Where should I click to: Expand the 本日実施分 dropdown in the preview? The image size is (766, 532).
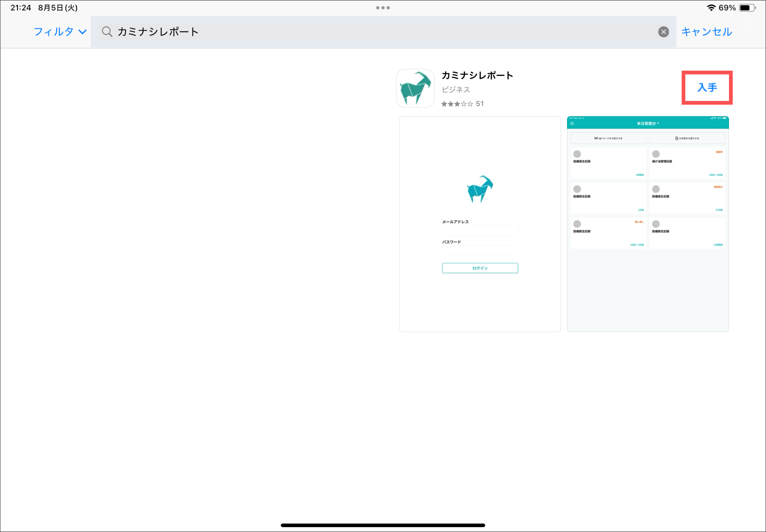[x=648, y=123]
